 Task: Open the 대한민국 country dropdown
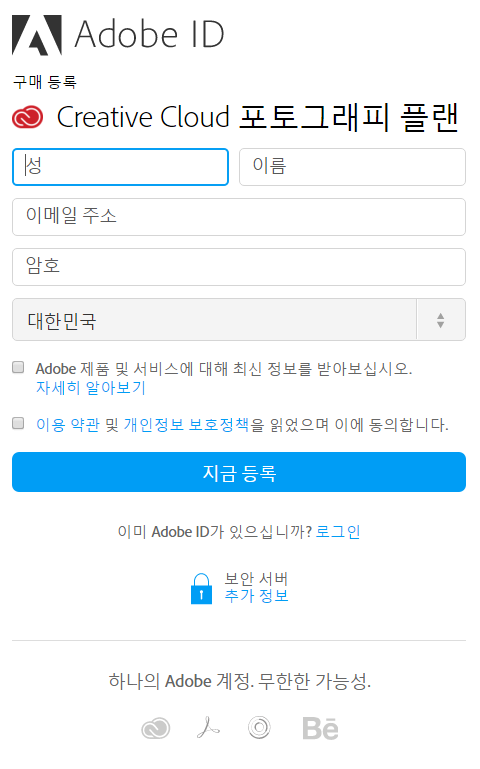pos(239,320)
